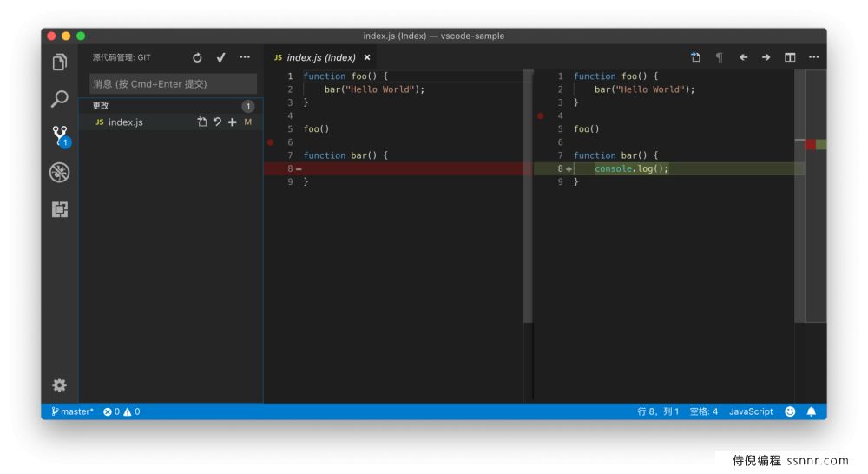Discard changes for index.js
Image resolution: width=868 pixels, height=474 pixels.
click(x=218, y=122)
